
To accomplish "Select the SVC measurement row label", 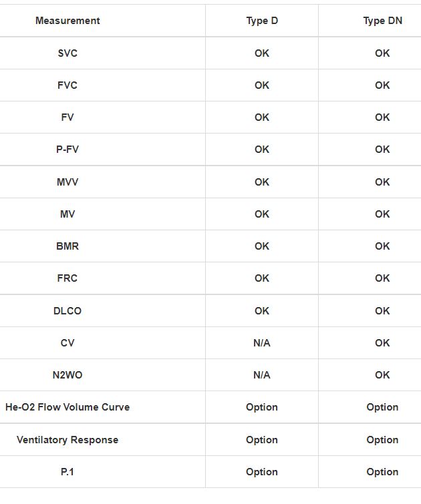I will click(67, 53).
